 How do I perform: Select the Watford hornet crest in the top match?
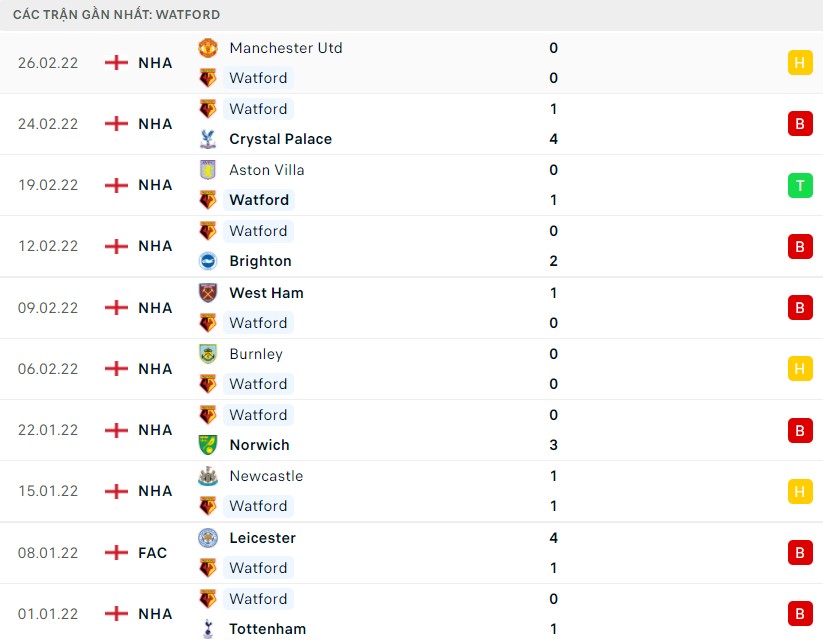pos(209,78)
